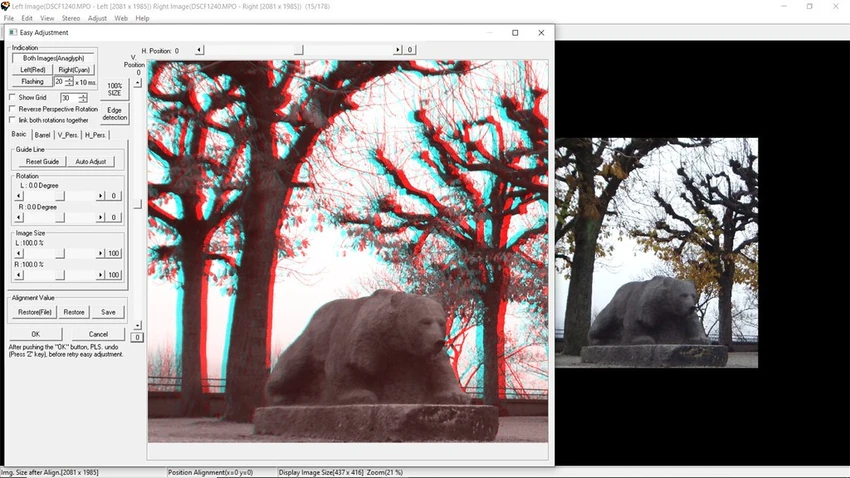The image size is (850, 478).
Task: Click right arrow of L image size slider
Action: [x=100, y=253]
